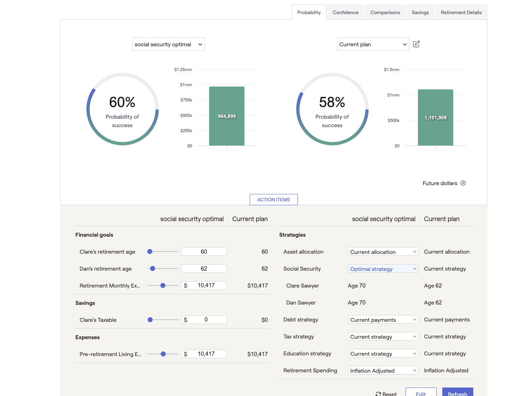
Task: Click the Future dollars label
Action: click(440, 183)
